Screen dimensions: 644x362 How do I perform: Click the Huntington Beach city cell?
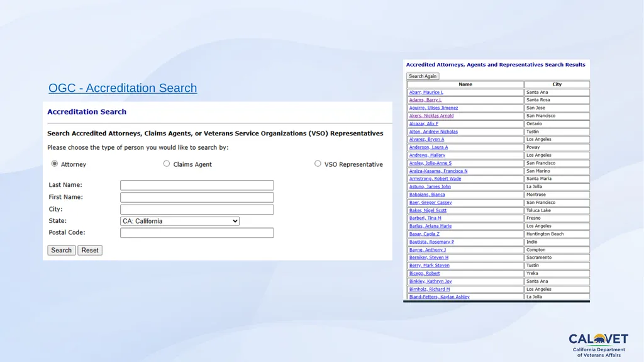(557, 234)
